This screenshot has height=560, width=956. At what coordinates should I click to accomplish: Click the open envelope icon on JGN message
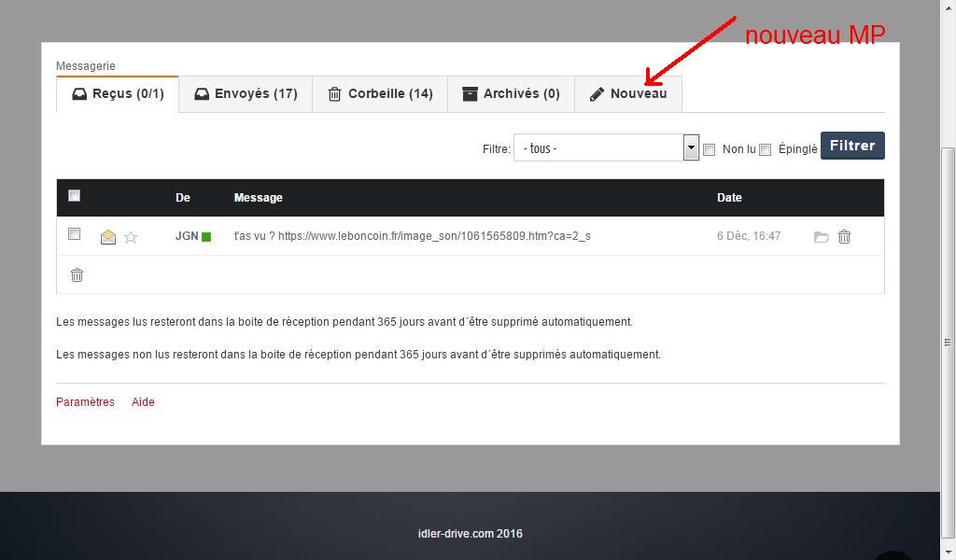108,237
